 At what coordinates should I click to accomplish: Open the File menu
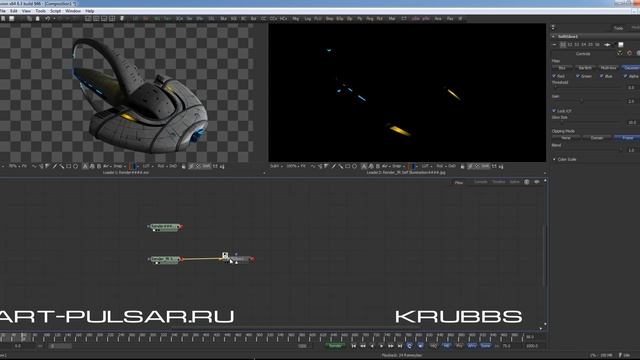coord(2,11)
